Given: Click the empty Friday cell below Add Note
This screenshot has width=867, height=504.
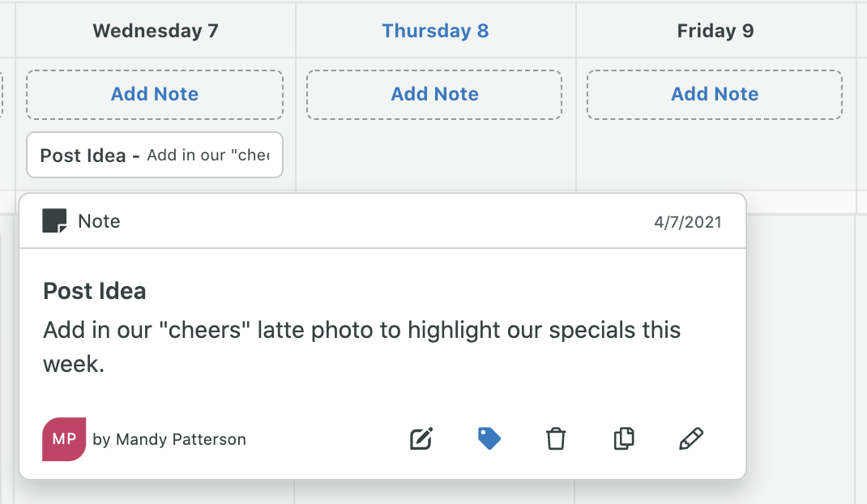Looking at the screenshot, I should coord(715,156).
